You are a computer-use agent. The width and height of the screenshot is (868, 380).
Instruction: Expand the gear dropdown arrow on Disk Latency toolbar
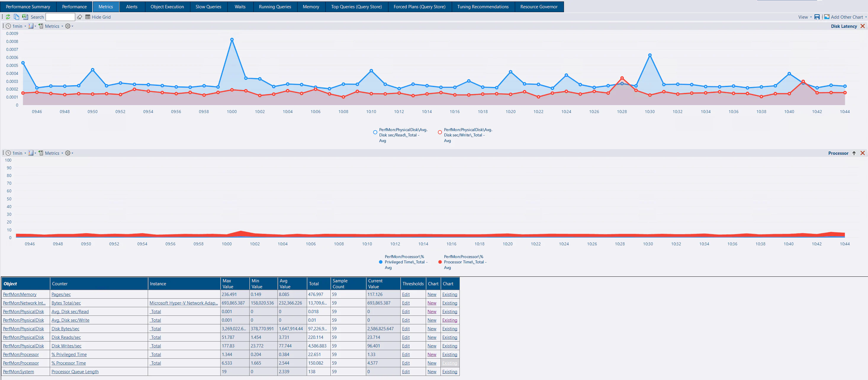tap(72, 26)
